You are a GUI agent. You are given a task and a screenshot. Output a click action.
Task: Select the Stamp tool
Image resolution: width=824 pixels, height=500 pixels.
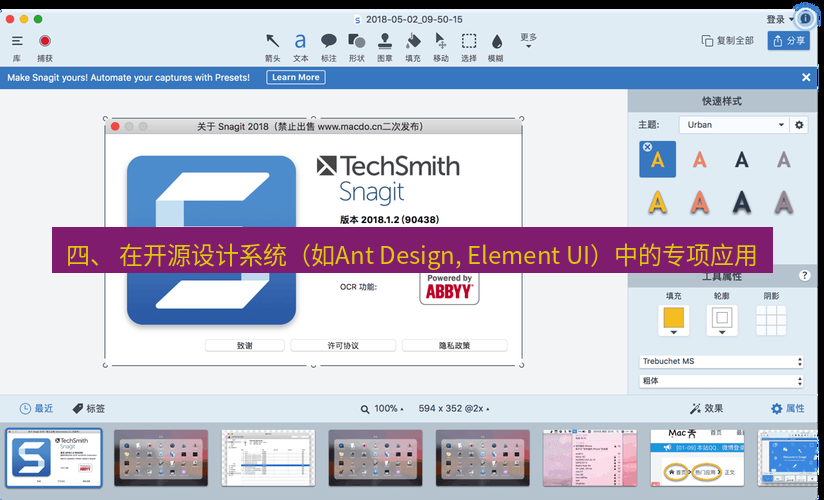[x=385, y=41]
